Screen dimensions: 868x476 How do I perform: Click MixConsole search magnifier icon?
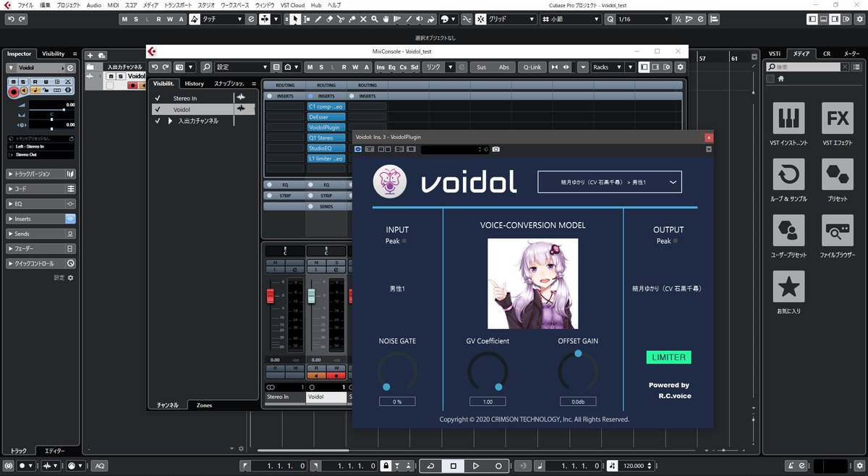[206, 67]
